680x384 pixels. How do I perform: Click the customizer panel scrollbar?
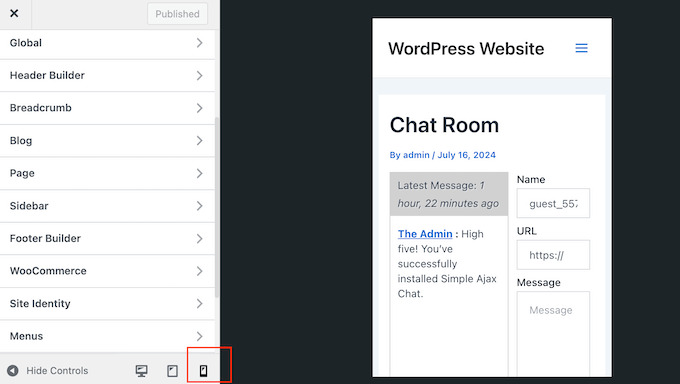(x=216, y=207)
